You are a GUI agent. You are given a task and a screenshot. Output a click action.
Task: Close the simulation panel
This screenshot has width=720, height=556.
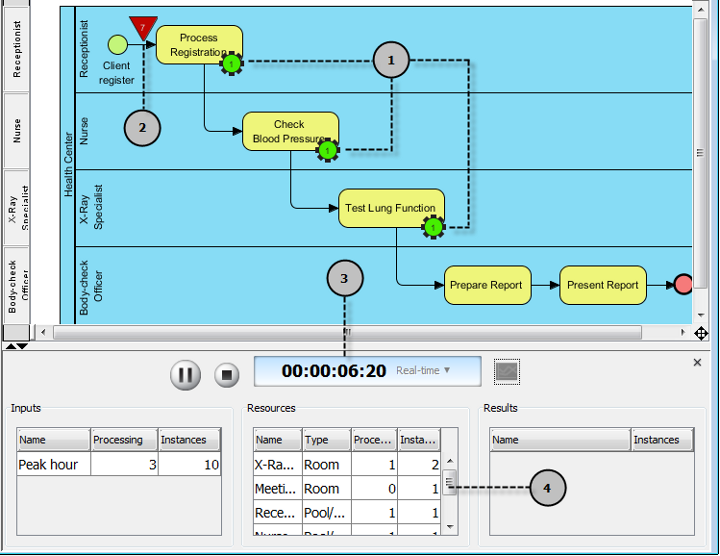pos(697,363)
